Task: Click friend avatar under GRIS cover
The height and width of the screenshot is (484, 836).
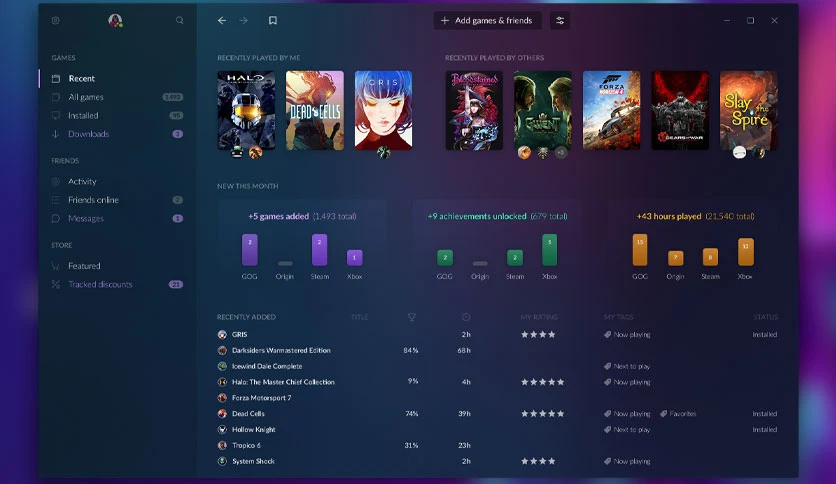Action: (383, 153)
